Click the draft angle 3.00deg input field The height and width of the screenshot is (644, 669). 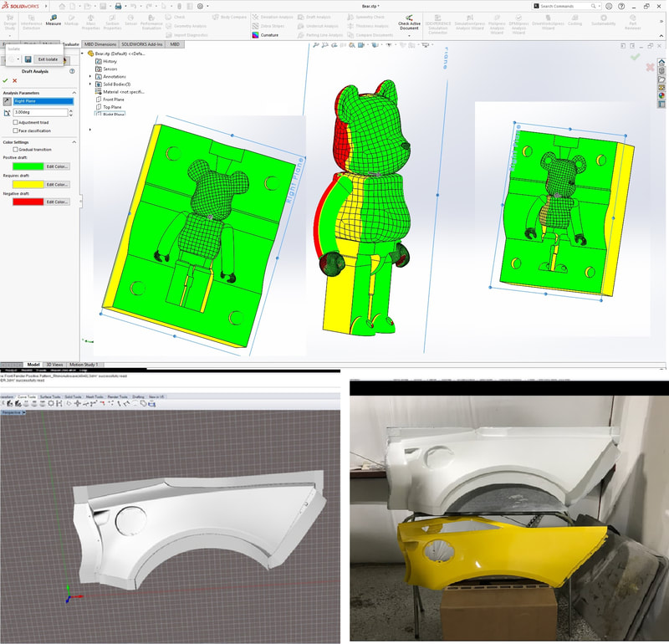pos(40,112)
